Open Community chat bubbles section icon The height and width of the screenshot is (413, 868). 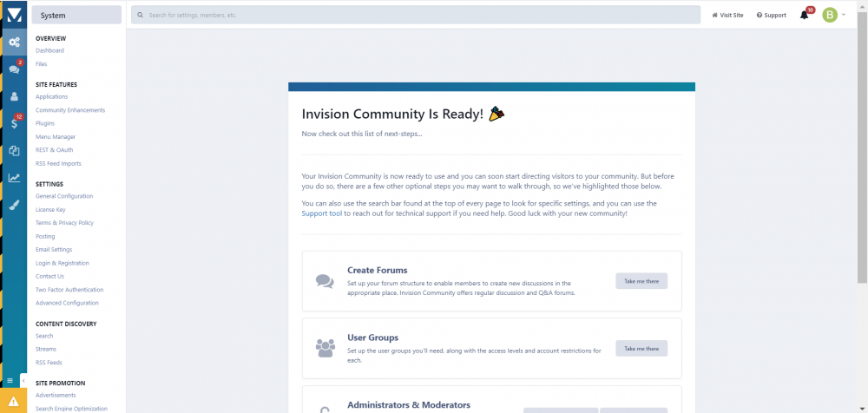point(15,69)
